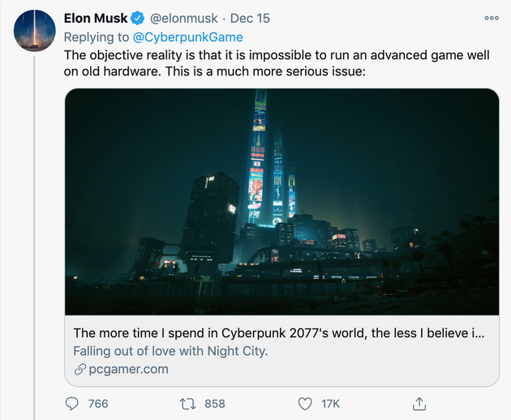The width and height of the screenshot is (511, 420).
Task: Open the @elonmusk handle link
Action: (x=186, y=19)
